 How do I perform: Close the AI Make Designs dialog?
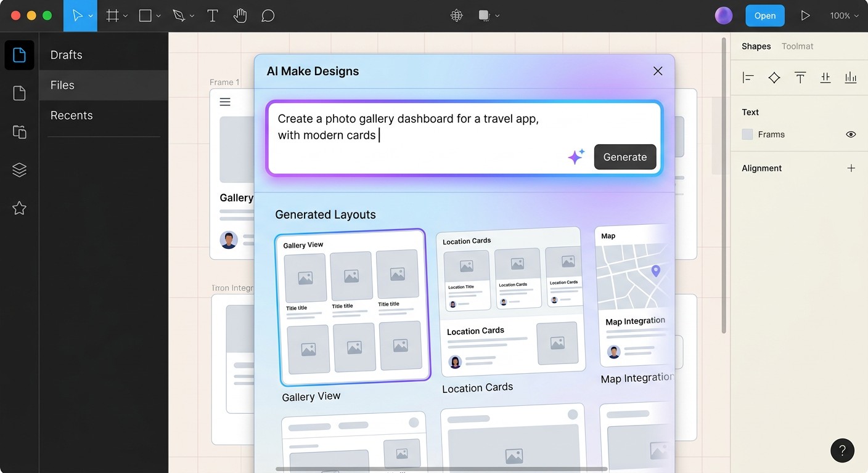[x=658, y=71]
